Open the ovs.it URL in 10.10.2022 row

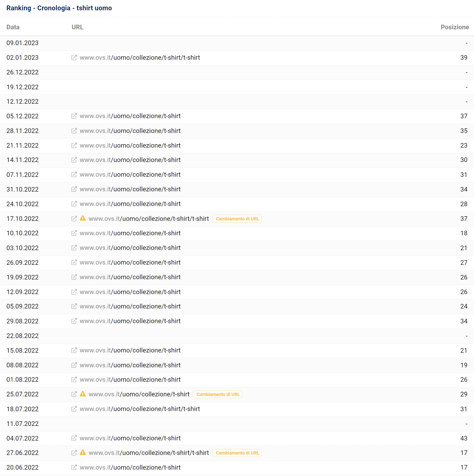pos(130,233)
